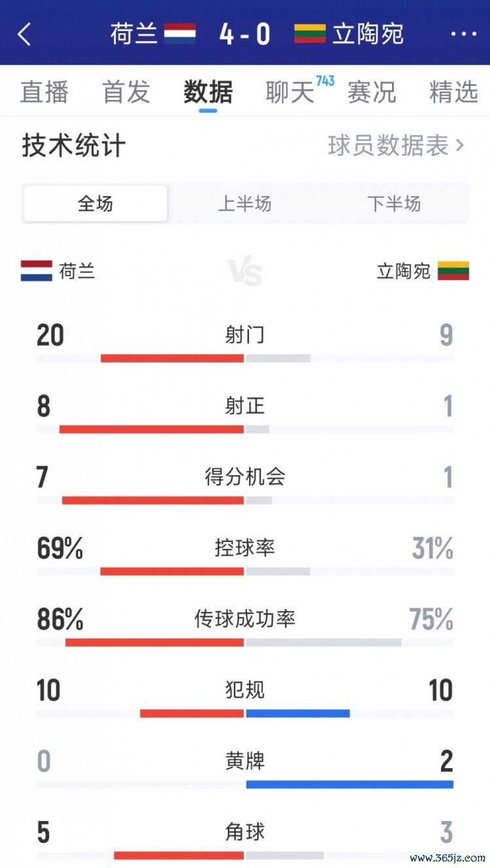490x868 pixels.
Task: Tap the 黄牌 yellow cards blue bar
Action: coord(350,784)
